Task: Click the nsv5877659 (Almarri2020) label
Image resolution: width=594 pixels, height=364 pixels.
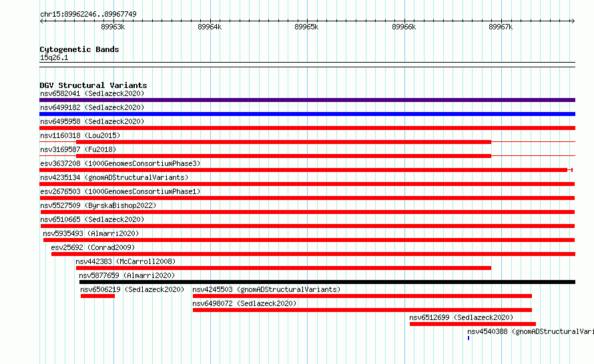Action: pyautogui.click(x=127, y=275)
